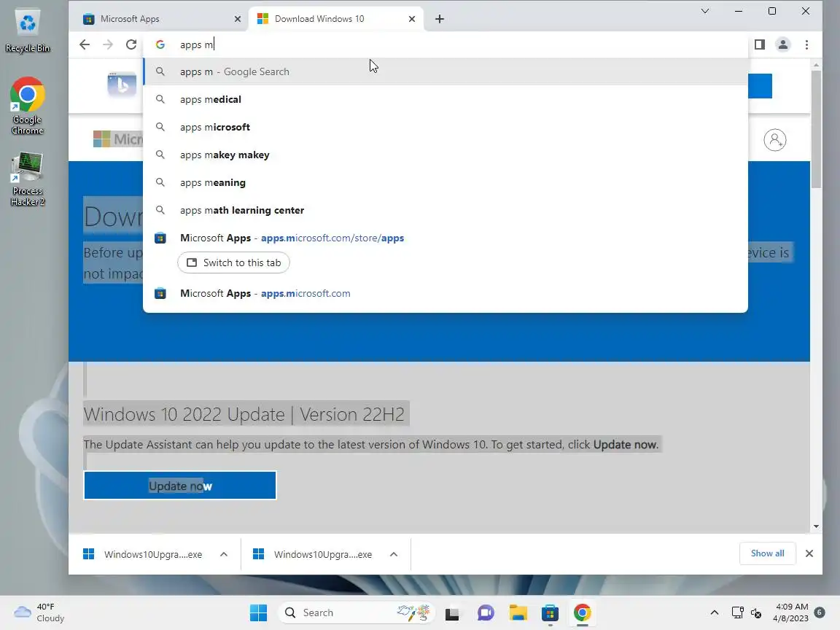Image resolution: width=840 pixels, height=630 pixels.
Task: Select the Process Hacker 2 desktop shortcut
Action: (x=27, y=179)
